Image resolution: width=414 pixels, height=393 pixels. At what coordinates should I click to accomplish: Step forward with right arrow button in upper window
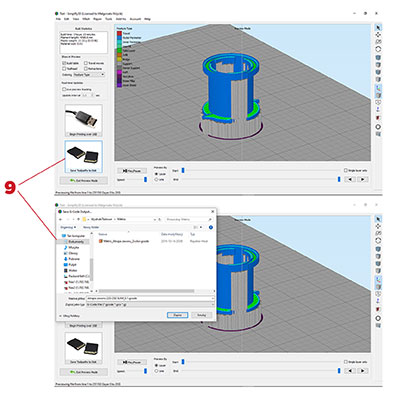point(362,179)
